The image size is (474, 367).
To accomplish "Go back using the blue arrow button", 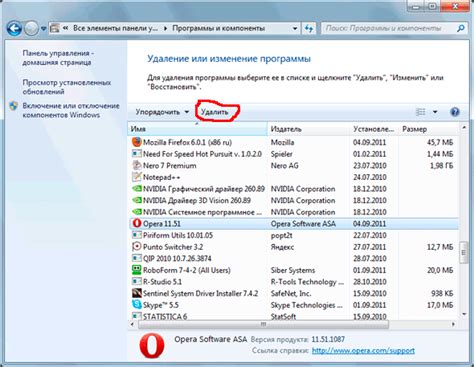I will pos(14,29).
